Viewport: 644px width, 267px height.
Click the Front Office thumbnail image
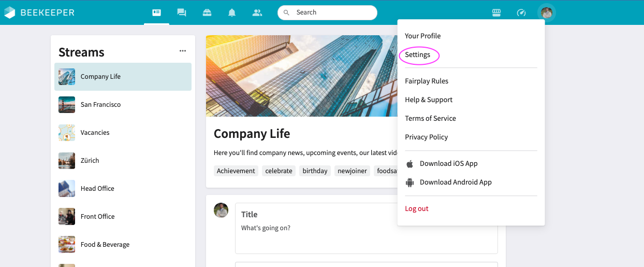tap(67, 217)
